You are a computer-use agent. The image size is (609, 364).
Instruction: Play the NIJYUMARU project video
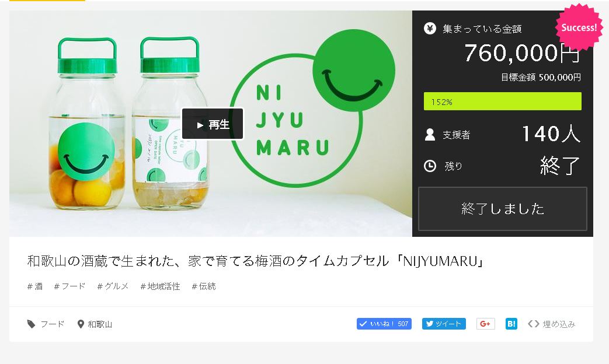point(213,124)
